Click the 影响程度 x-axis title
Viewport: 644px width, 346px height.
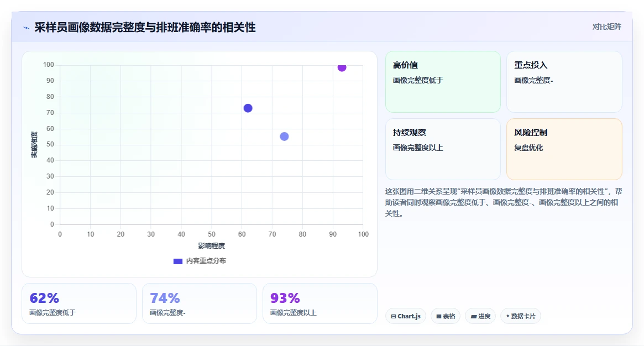tap(212, 246)
